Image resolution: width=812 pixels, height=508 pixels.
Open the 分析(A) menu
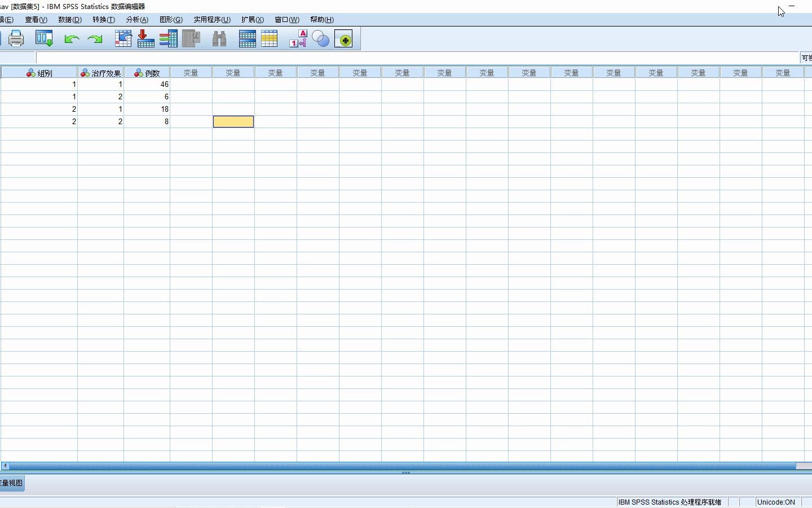[x=137, y=20]
